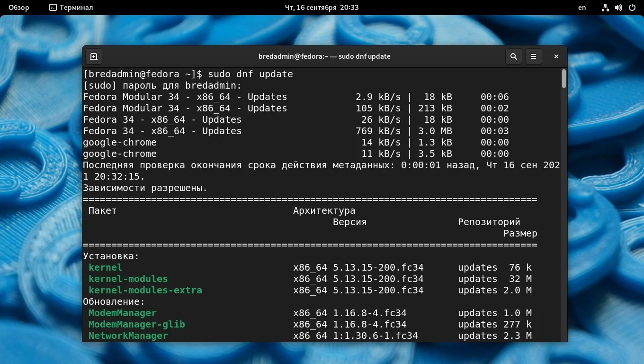Screen dimensions: 644x364
Task: Click the '277 k' size value
Action: pos(518,324)
